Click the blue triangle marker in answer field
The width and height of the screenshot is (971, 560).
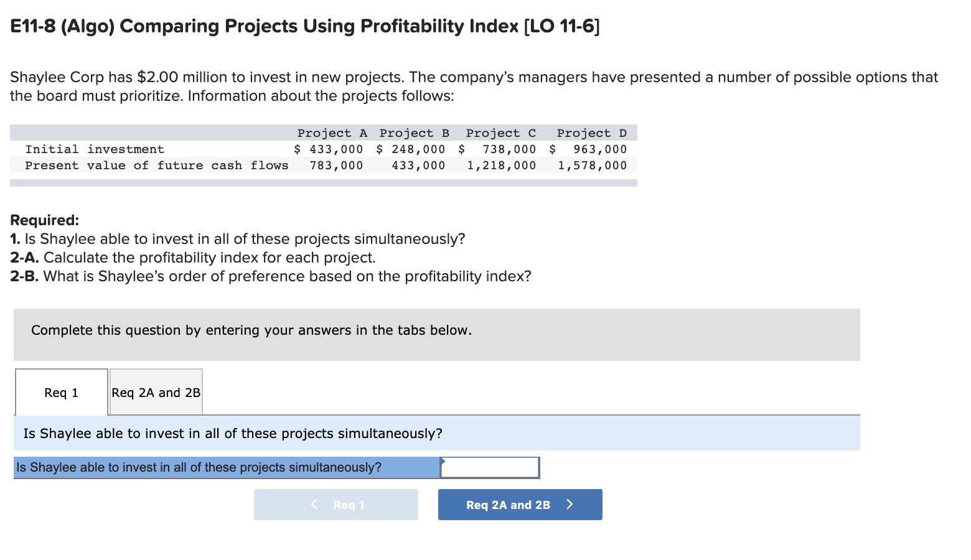pos(443,460)
